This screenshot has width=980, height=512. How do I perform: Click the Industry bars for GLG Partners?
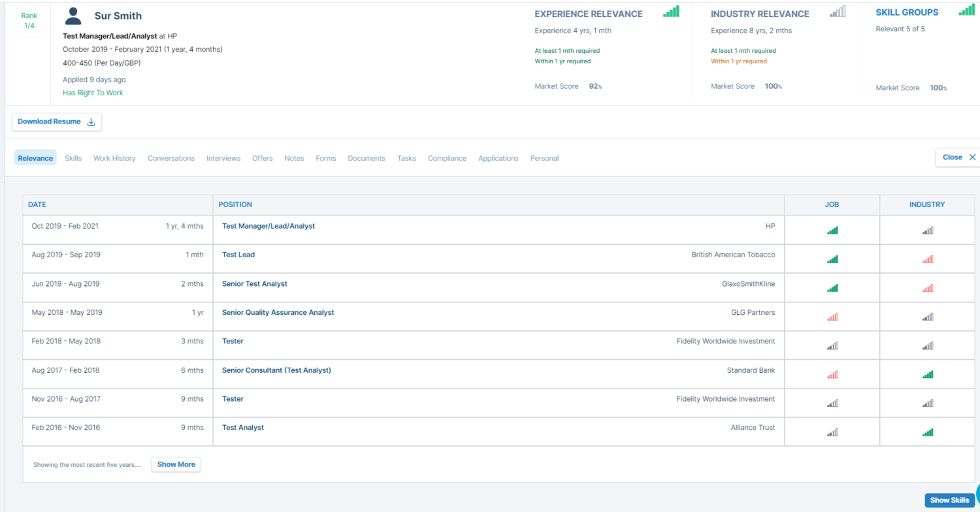[x=928, y=317]
